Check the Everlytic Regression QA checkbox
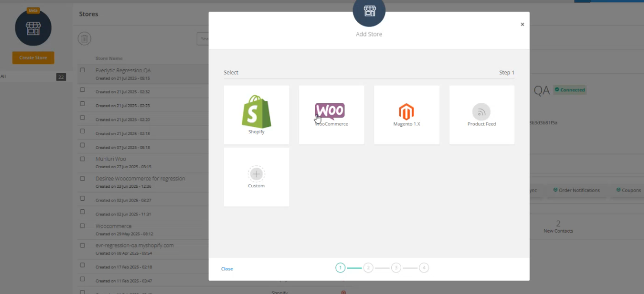The height and width of the screenshot is (294, 644). click(83, 70)
